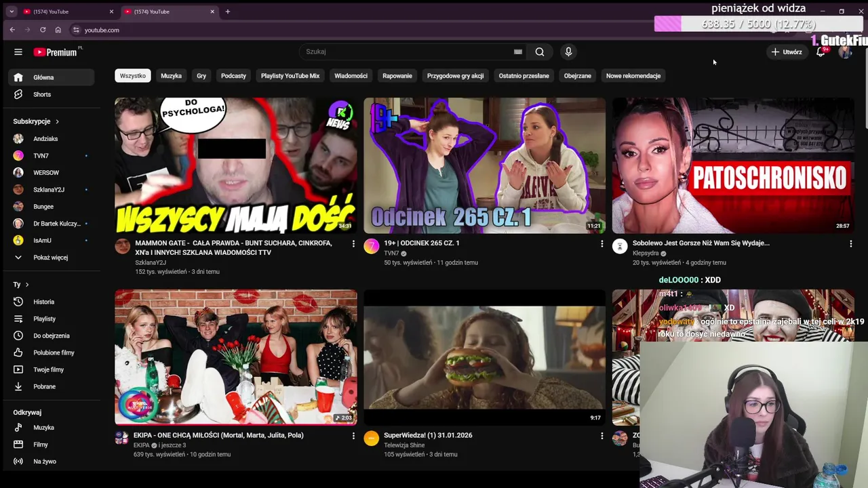Select the Obejrzane filter chip
The width and height of the screenshot is (868, 488).
click(x=578, y=76)
